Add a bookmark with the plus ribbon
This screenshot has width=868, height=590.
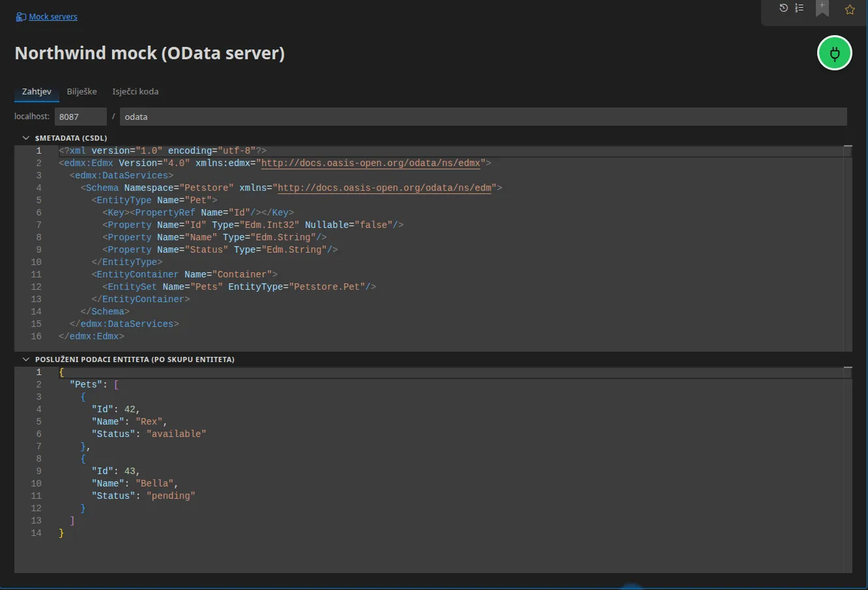[x=822, y=8]
